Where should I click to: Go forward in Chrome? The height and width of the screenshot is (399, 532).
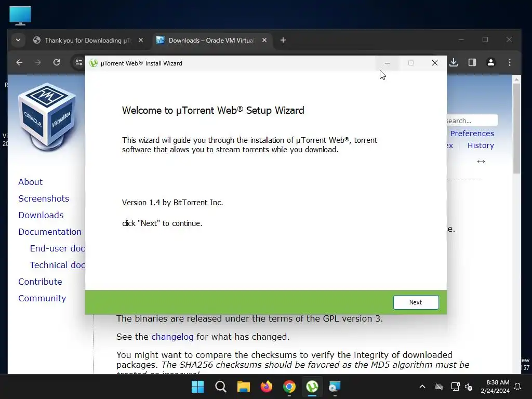pos(38,62)
